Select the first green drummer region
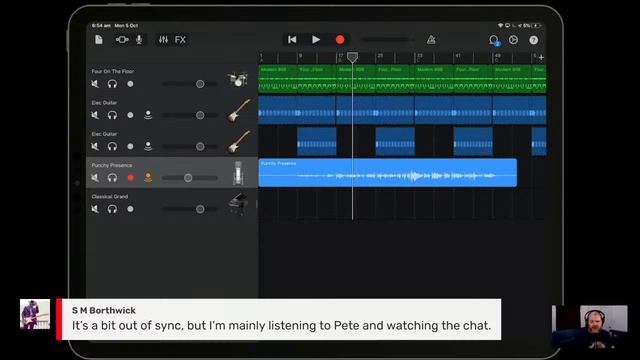 (x=278, y=79)
